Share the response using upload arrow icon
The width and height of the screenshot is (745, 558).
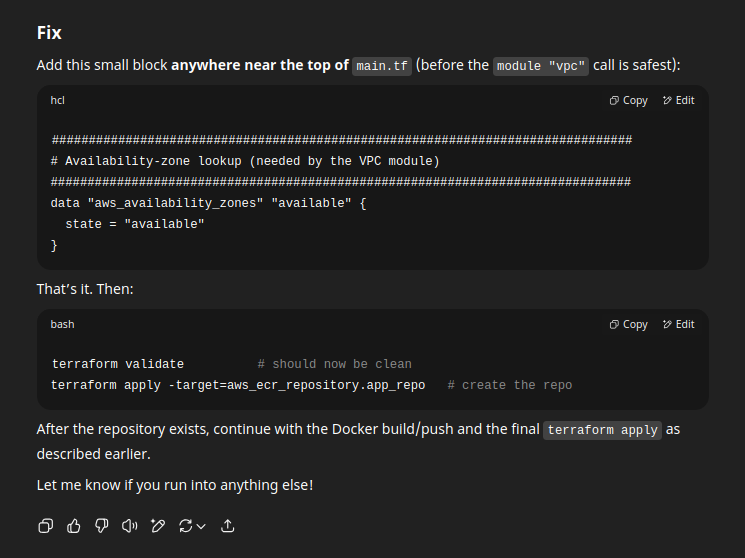tap(228, 526)
